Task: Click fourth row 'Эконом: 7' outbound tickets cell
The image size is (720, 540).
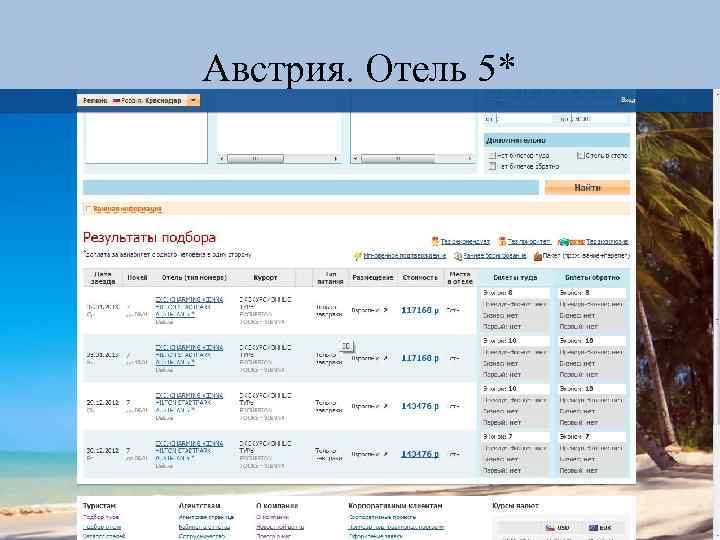Action: click(515, 436)
